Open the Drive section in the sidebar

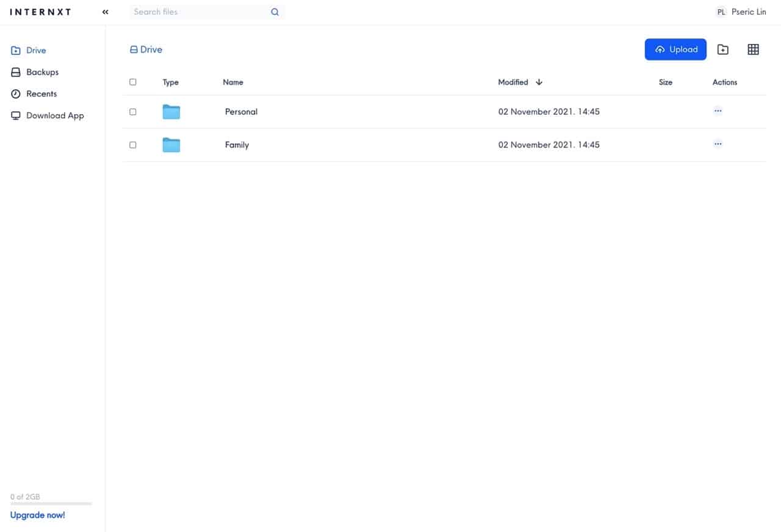tap(35, 50)
